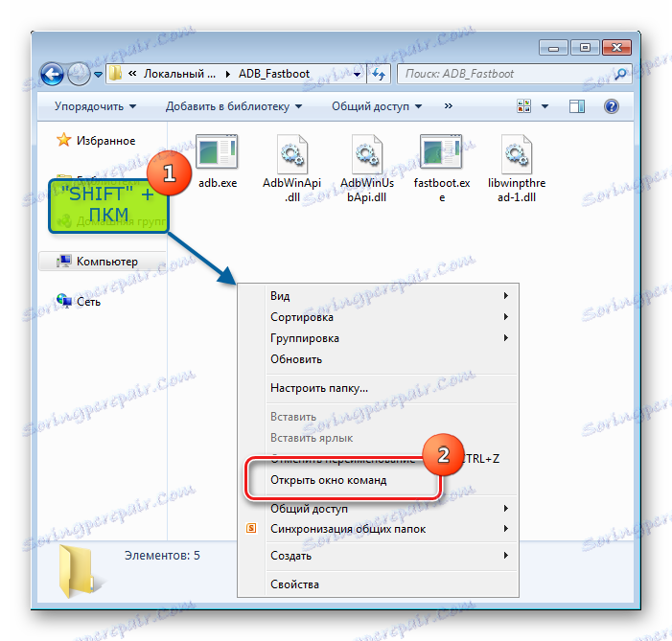Select the ADB_Fastboot breadcrumb in the address bar
The width and height of the screenshot is (672, 641).
[x=274, y=74]
